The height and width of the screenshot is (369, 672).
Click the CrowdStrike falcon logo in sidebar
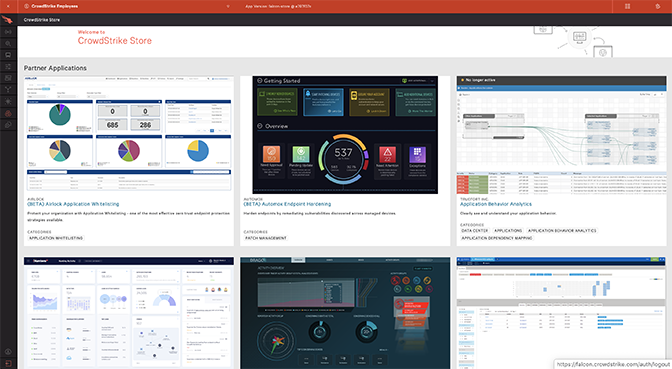[7, 20]
